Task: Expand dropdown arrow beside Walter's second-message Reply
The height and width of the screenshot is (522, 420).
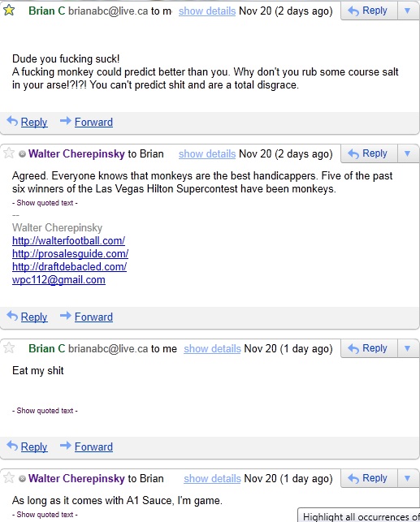Action: click(407, 153)
